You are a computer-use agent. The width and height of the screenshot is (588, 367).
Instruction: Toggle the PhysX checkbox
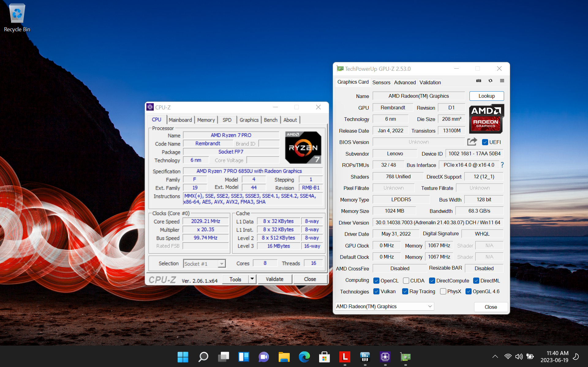coord(443,291)
